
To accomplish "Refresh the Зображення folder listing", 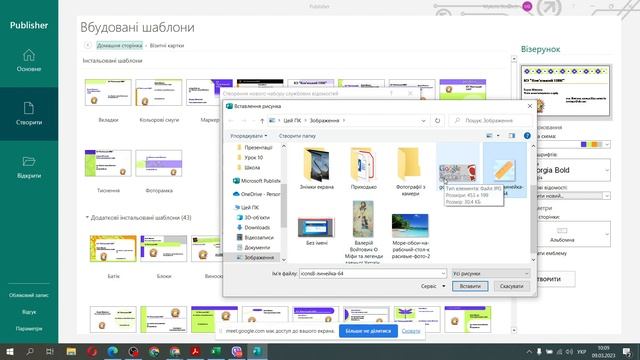I will (437, 121).
